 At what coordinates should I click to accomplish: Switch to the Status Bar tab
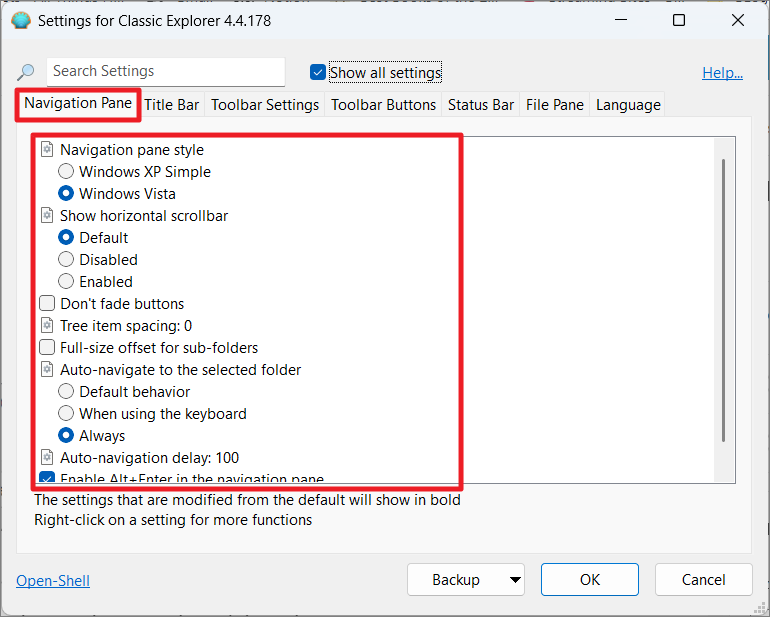(x=480, y=105)
